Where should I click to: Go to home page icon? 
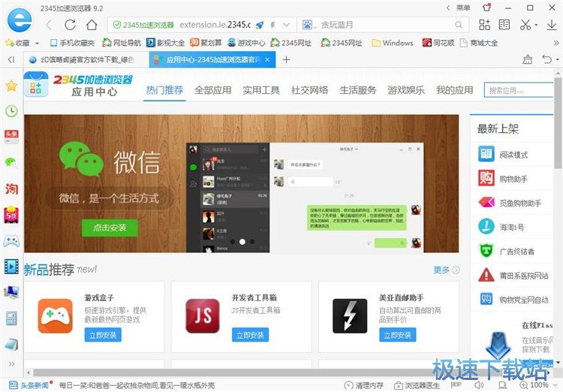(x=92, y=25)
